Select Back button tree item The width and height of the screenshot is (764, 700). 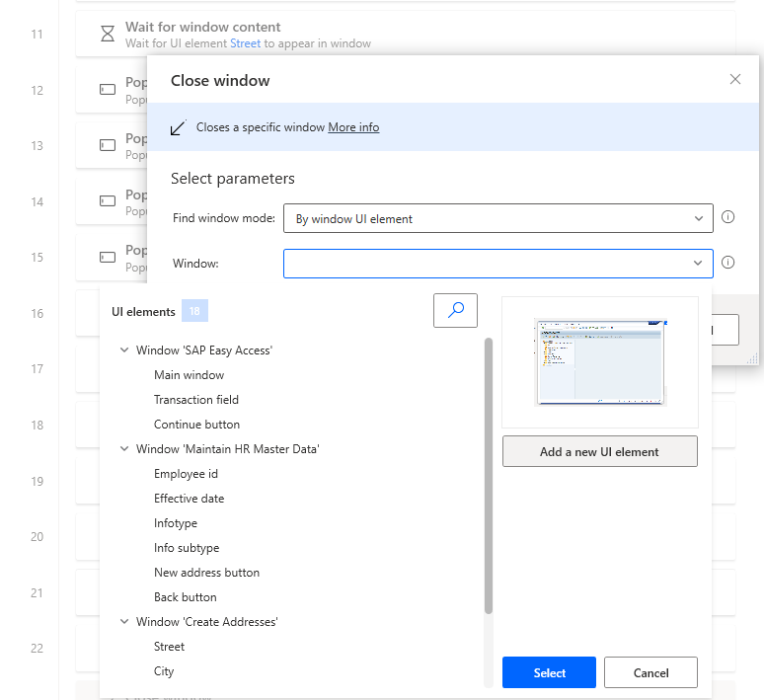coord(186,597)
